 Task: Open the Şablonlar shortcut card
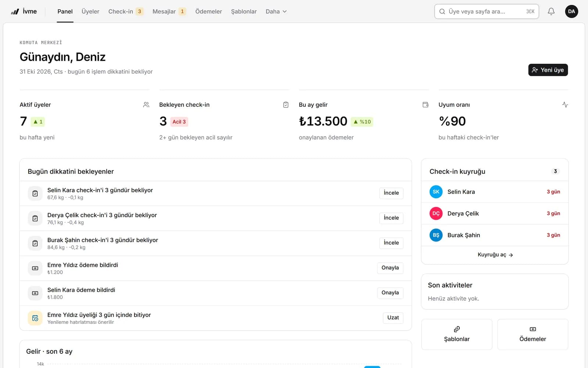tap(457, 334)
